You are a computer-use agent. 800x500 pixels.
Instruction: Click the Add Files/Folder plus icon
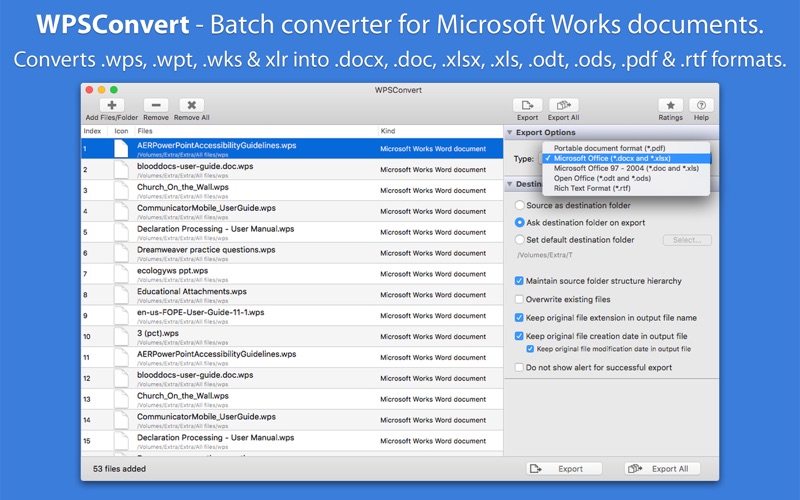pos(112,105)
